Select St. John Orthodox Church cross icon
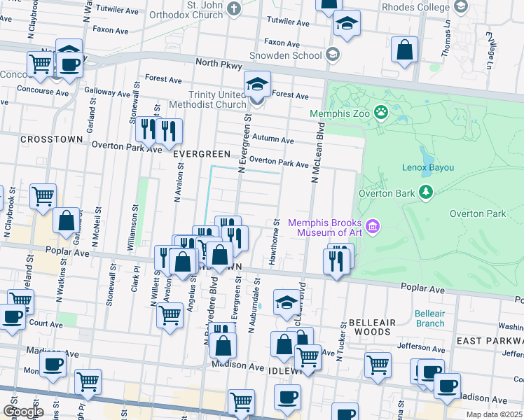The width and height of the screenshot is (524, 420). click(x=234, y=9)
